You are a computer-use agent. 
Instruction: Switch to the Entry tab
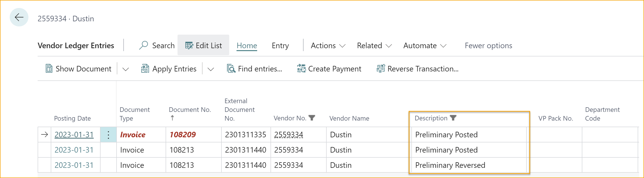[x=280, y=46]
